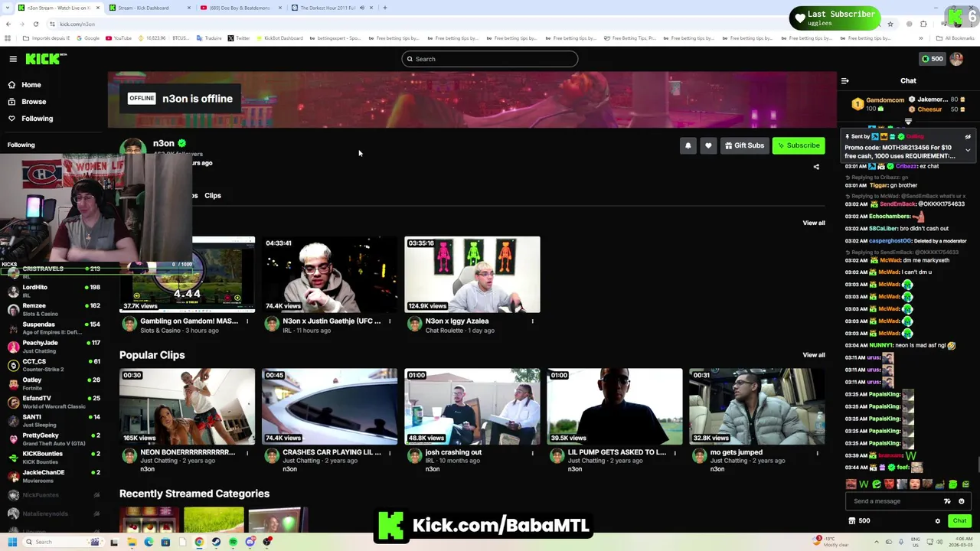Click View all for recent videos
This screenshot has height=551, width=980.
(814, 223)
